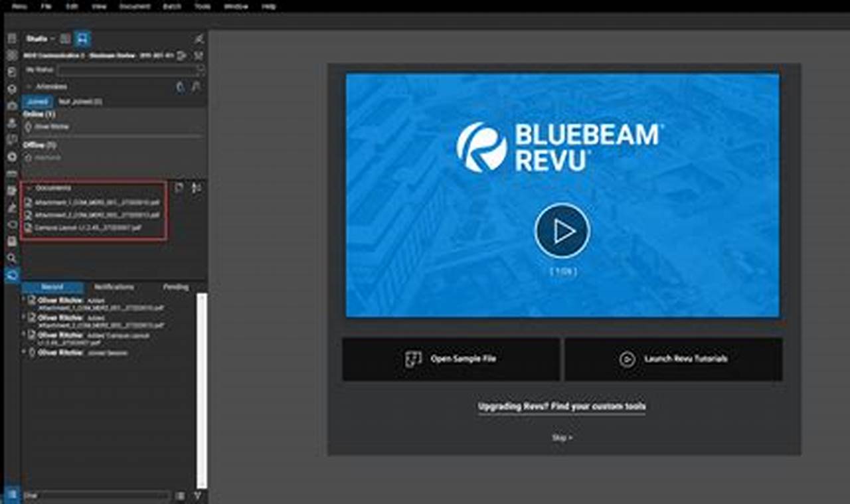Click the add document icon in Documents section
Viewport: 850px width, 504px height.
pos(178,188)
